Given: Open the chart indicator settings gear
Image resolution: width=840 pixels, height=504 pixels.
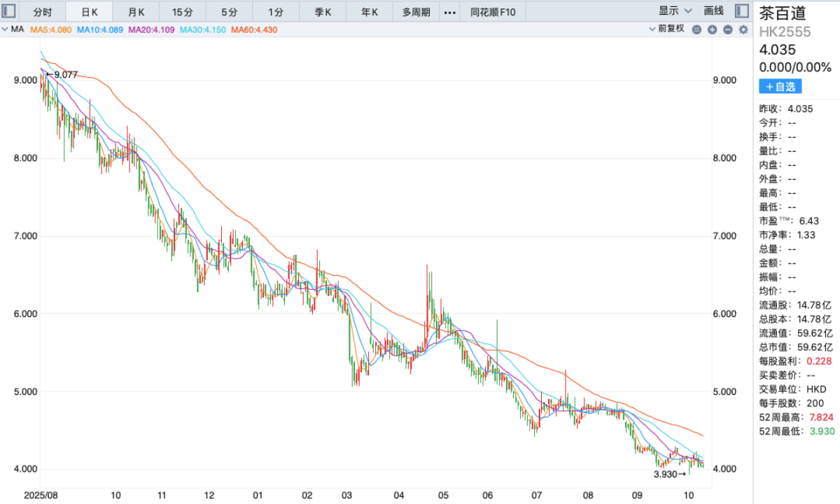Looking at the screenshot, I should pyautogui.click(x=743, y=29).
